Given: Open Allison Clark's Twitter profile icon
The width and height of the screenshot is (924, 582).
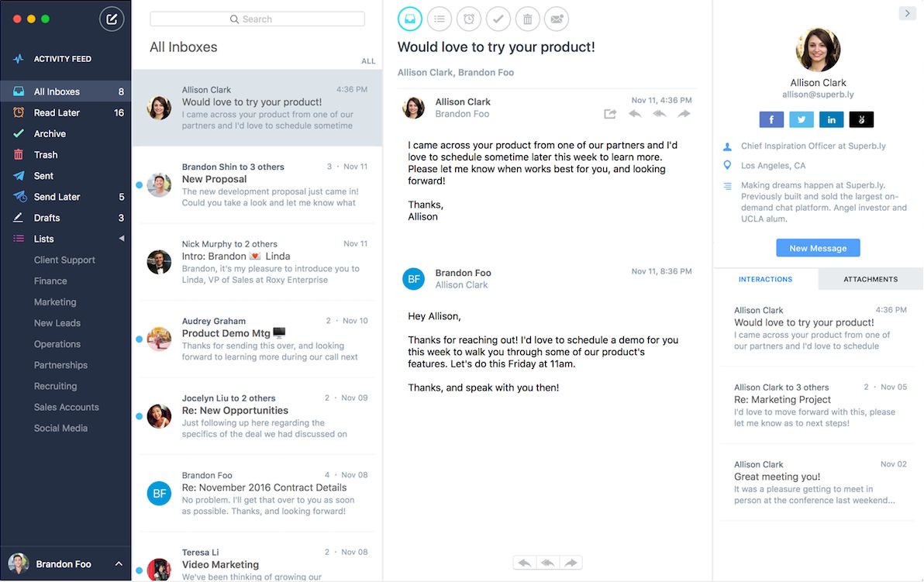Looking at the screenshot, I should tap(802, 119).
